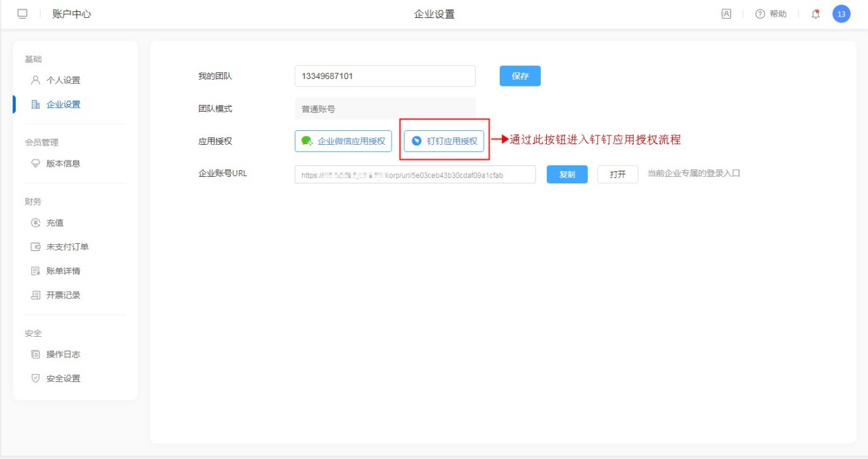Open 操作日志 under 安全
This screenshot has height=459, width=868.
[63, 355]
